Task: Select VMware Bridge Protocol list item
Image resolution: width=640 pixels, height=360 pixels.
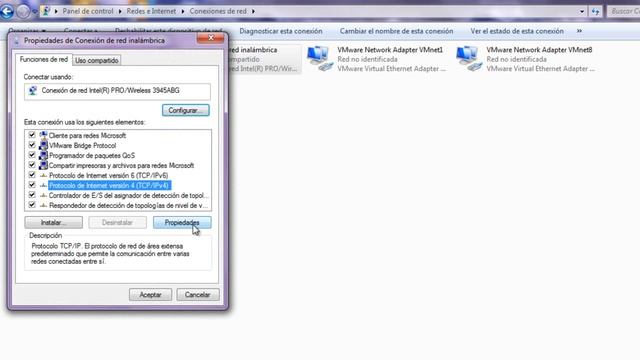Action: click(x=82, y=145)
